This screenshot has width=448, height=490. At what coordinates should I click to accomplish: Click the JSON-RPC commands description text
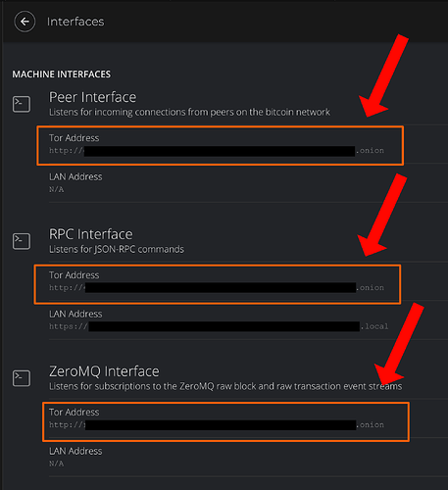117,249
